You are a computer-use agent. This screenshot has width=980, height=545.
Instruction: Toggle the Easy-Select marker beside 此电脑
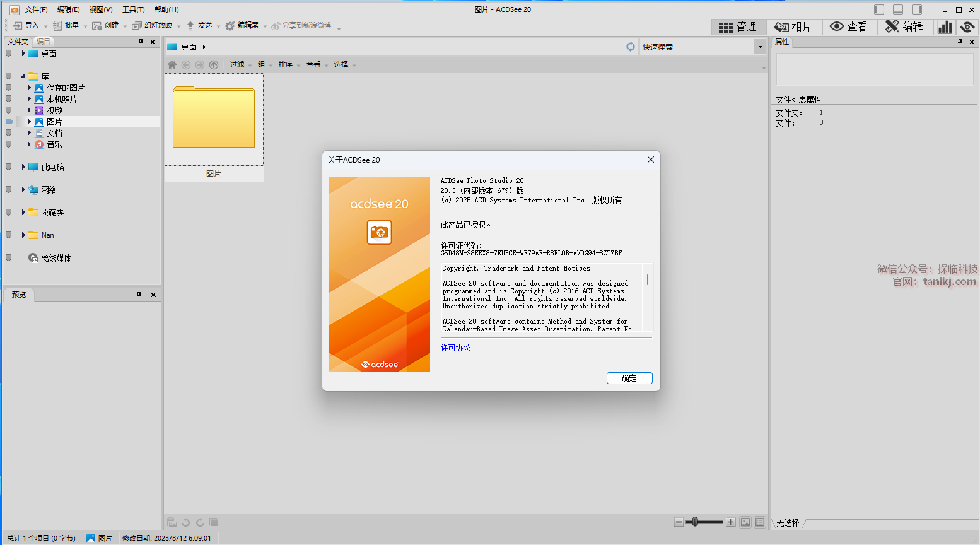(x=9, y=167)
